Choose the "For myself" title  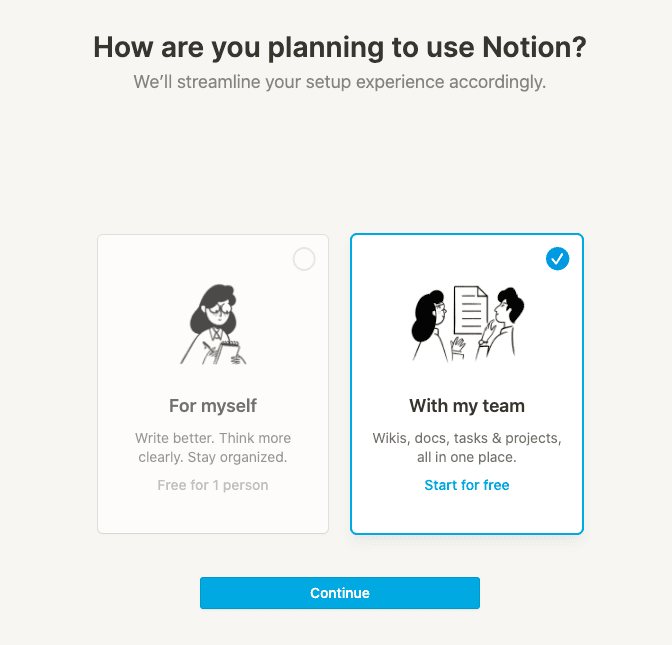[213, 406]
